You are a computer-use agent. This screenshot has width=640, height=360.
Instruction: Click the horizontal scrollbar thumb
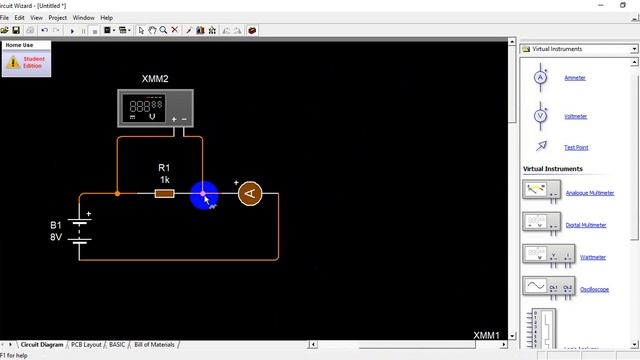coord(417,345)
